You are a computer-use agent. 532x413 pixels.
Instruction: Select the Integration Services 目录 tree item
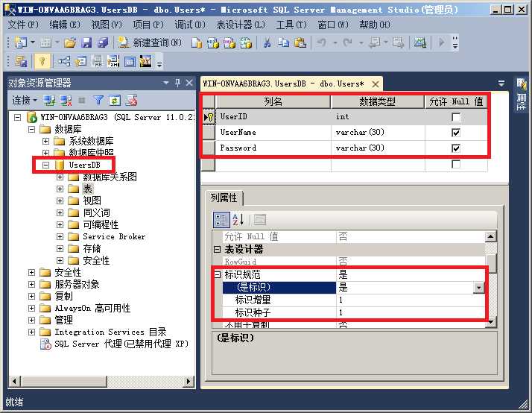point(110,332)
